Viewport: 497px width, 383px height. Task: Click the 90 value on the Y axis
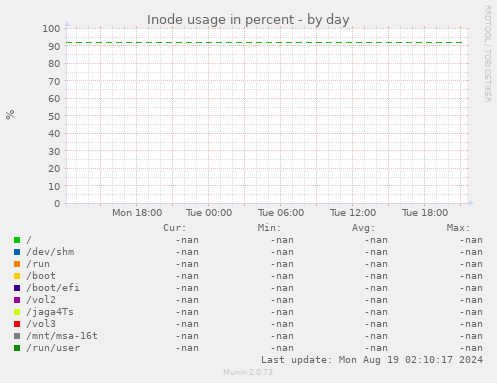click(x=54, y=46)
